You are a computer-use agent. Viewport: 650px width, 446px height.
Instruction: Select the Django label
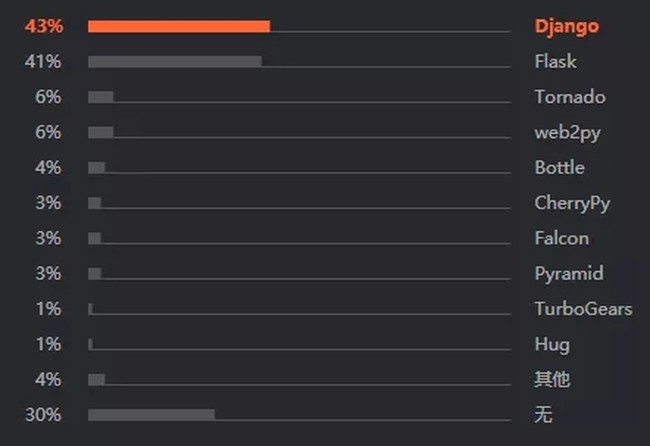pyautogui.click(x=567, y=27)
